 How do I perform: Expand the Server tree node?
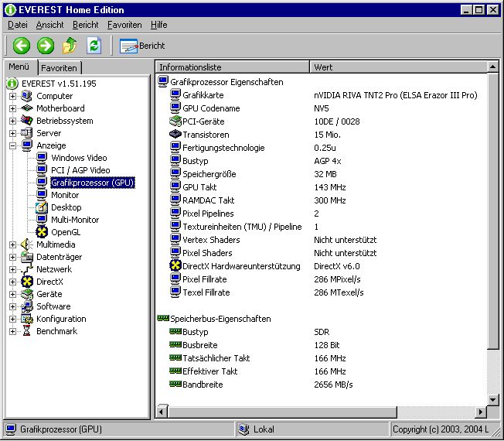pyautogui.click(x=12, y=133)
